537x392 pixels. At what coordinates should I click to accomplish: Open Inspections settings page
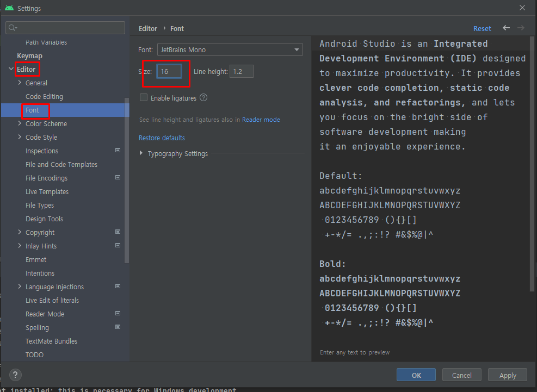click(42, 151)
